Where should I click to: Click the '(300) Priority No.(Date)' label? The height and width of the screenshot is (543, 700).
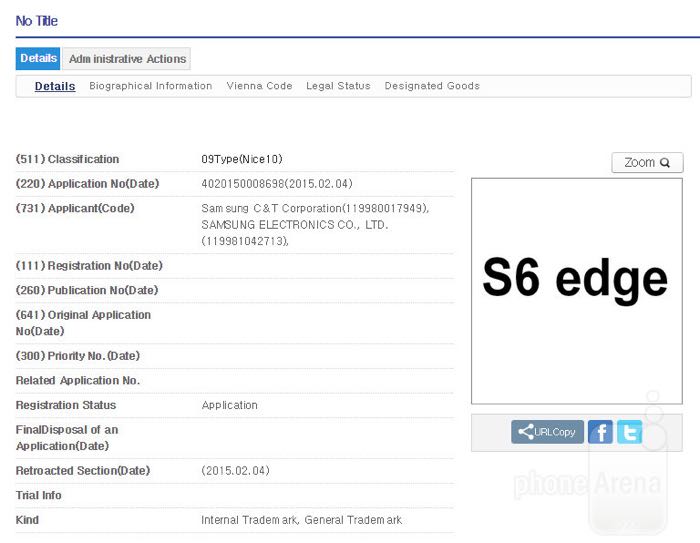tap(78, 356)
